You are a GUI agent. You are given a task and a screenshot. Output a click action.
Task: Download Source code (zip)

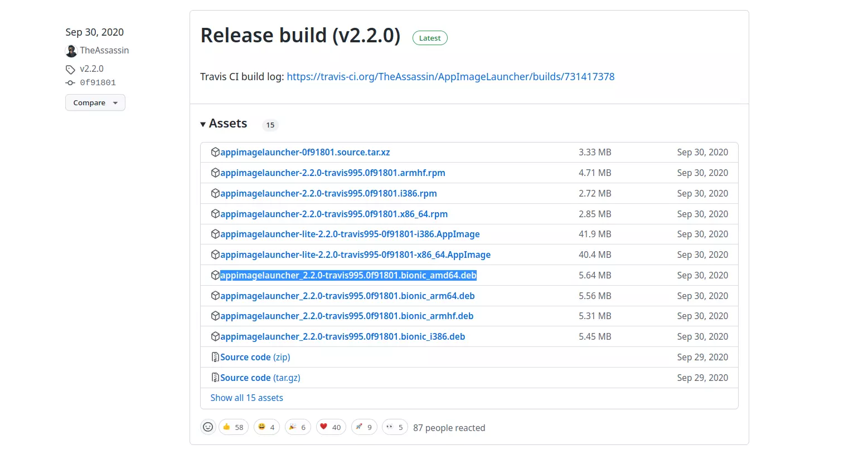click(255, 357)
